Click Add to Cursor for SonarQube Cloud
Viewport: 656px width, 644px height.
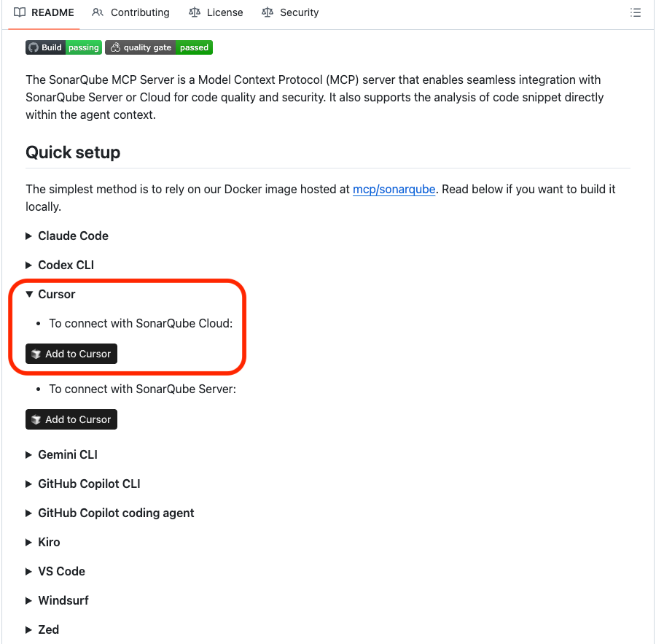pos(71,354)
